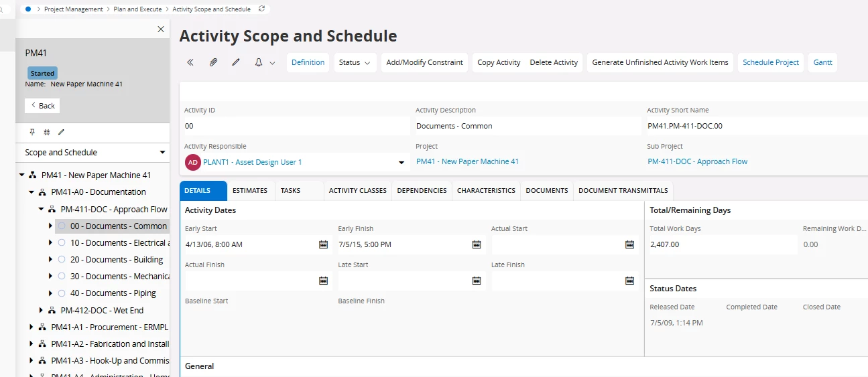Click the notification bell icon
Viewport: 868px width, 377px height.
(259, 62)
